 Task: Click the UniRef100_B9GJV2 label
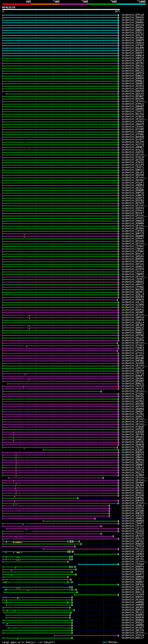point(133,71)
